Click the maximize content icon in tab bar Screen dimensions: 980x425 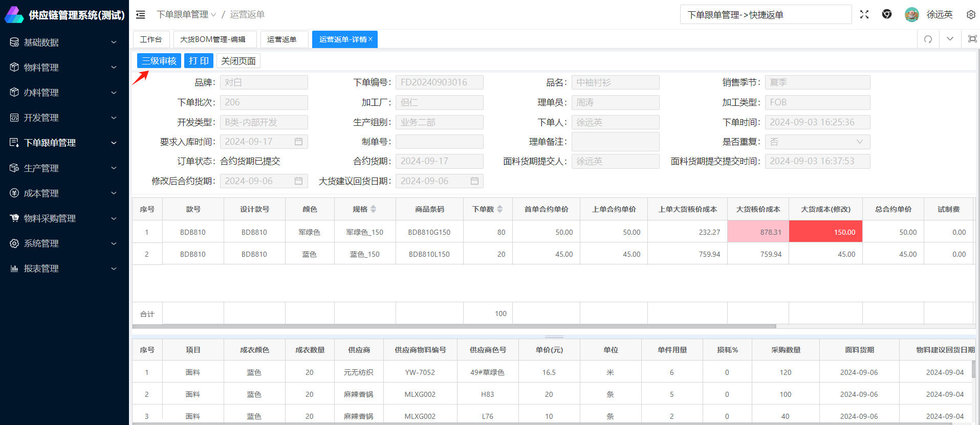(972, 39)
